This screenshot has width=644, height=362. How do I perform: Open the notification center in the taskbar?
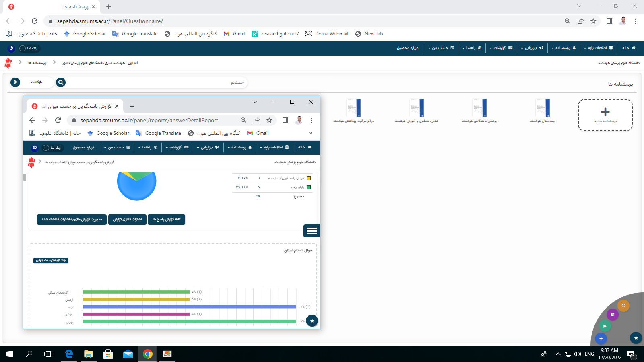click(x=631, y=354)
